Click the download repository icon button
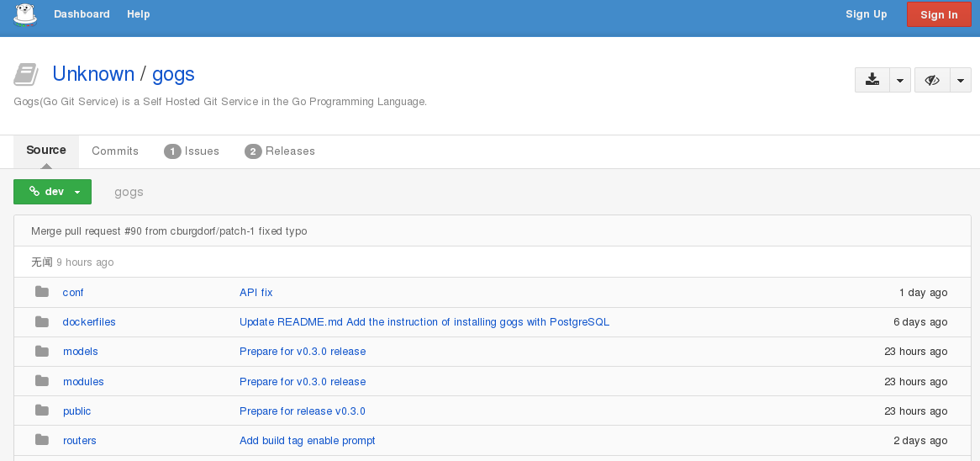This screenshot has width=980, height=461. 872,80
